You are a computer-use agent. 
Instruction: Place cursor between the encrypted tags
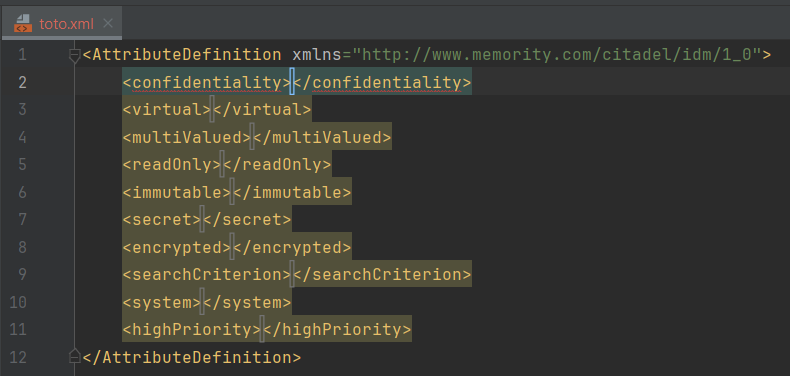click(x=232, y=247)
